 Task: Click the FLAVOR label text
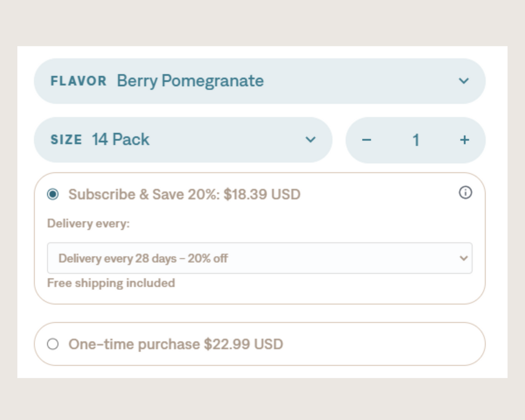click(78, 81)
